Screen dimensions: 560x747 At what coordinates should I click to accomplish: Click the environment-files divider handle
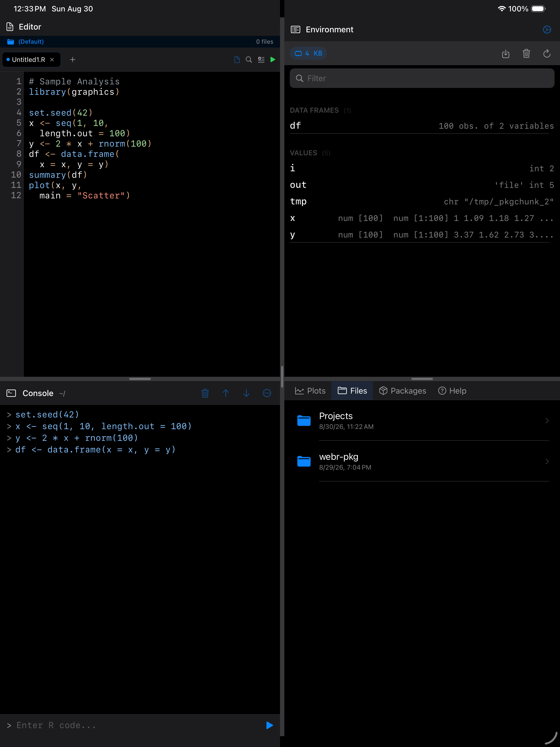[x=422, y=379]
